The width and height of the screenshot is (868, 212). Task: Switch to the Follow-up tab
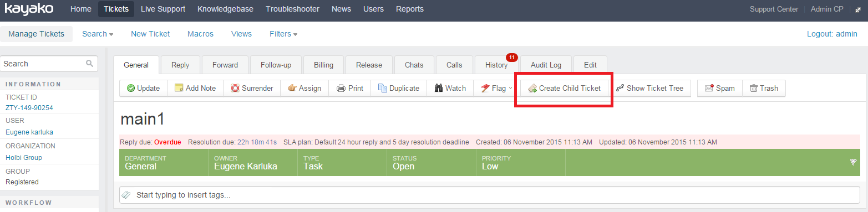[276, 65]
